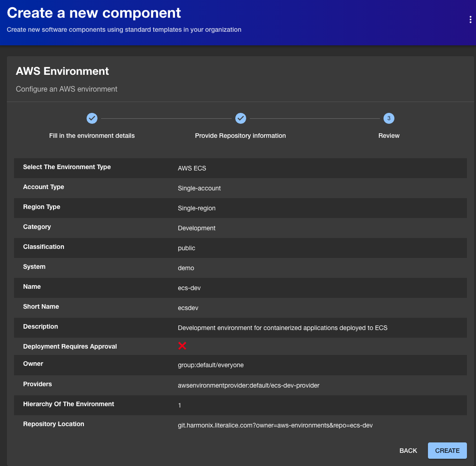Click the CREATE button
This screenshot has height=466, width=476.
pos(447,451)
